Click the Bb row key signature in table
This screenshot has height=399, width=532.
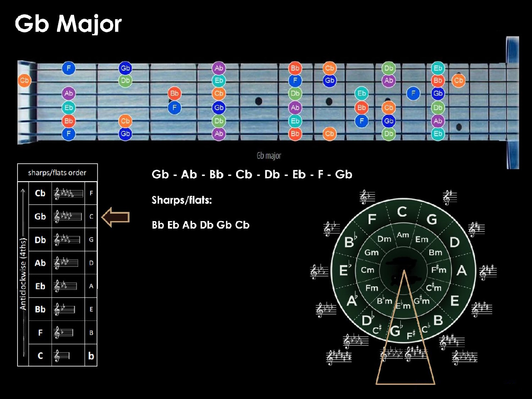click(65, 310)
